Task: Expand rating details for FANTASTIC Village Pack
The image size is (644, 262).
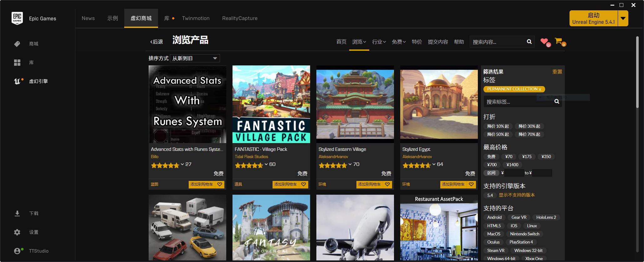Action: coord(266,164)
